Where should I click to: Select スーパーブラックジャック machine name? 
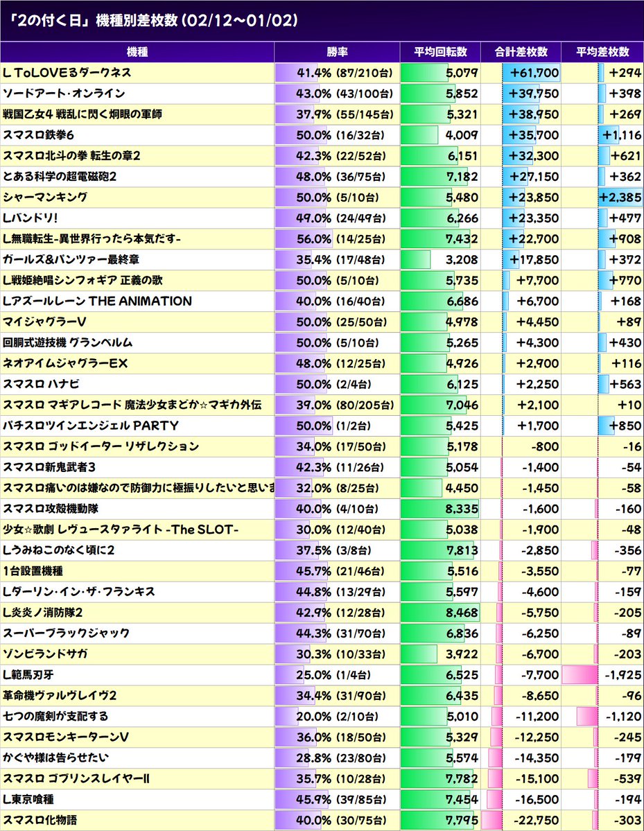[x=67, y=633]
